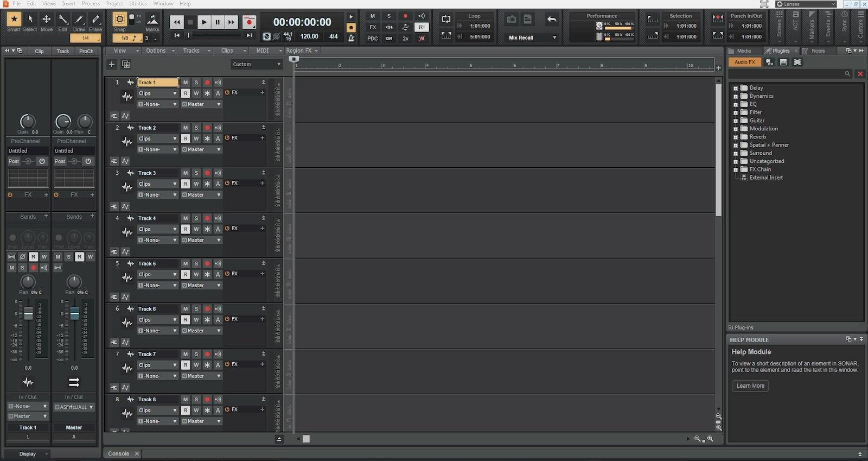The image size is (868, 461).
Task: Toggle input echo on Track 4
Action: [x=218, y=218]
